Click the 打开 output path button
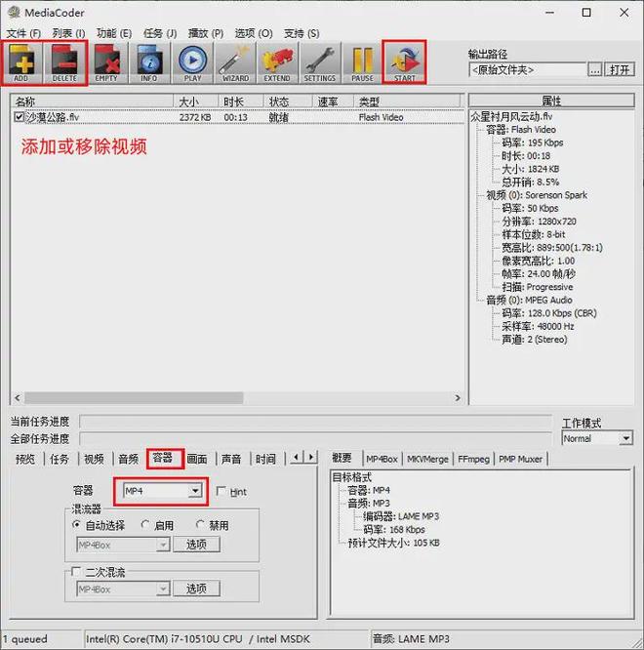 pyautogui.click(x=620, y=69)
